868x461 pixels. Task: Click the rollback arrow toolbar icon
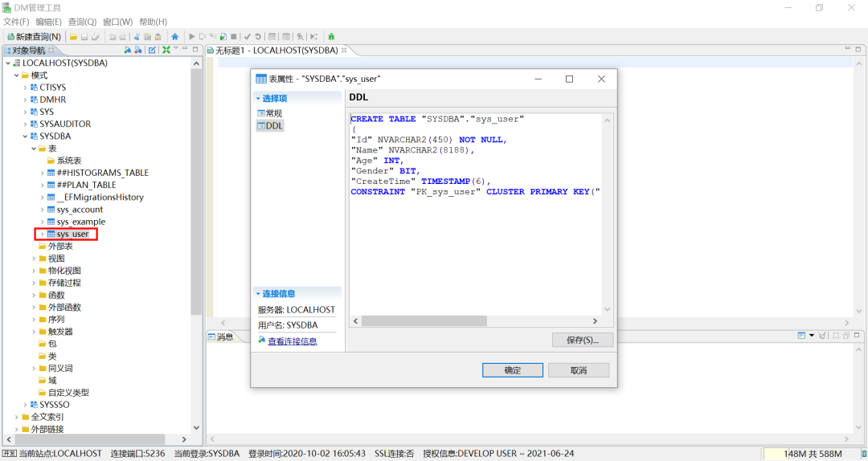click(258, 36)
